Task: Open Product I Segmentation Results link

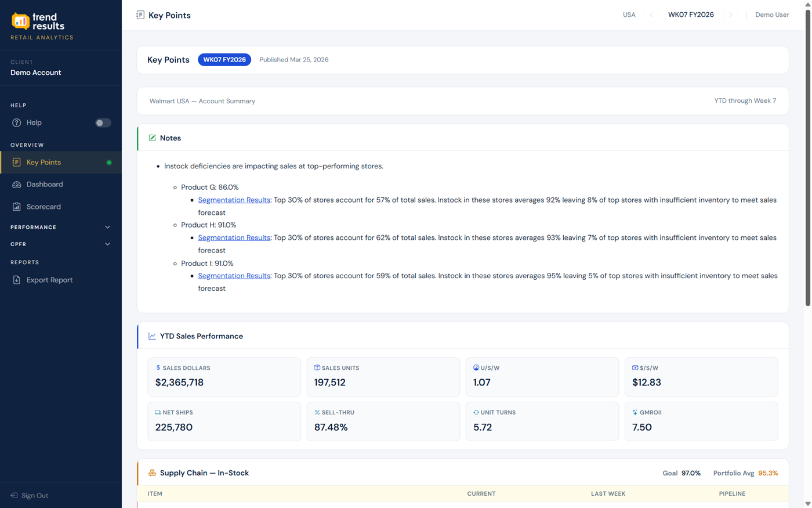Action: coord(234,276)
